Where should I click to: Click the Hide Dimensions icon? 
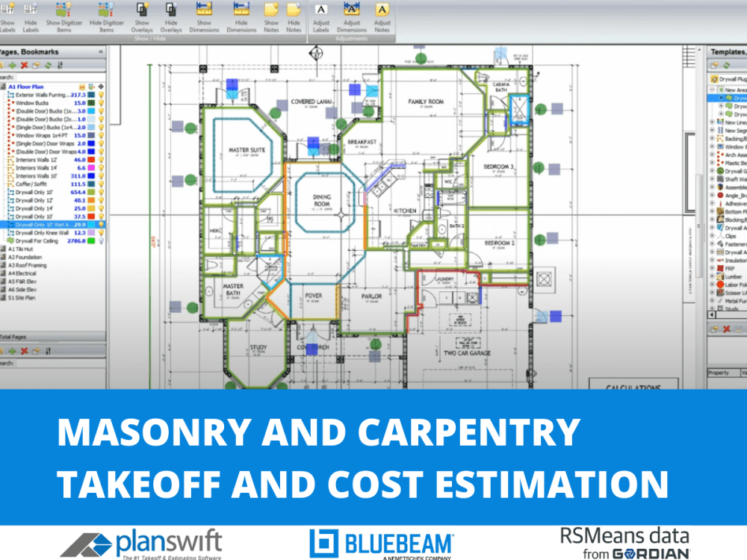[x=241, y=8]
